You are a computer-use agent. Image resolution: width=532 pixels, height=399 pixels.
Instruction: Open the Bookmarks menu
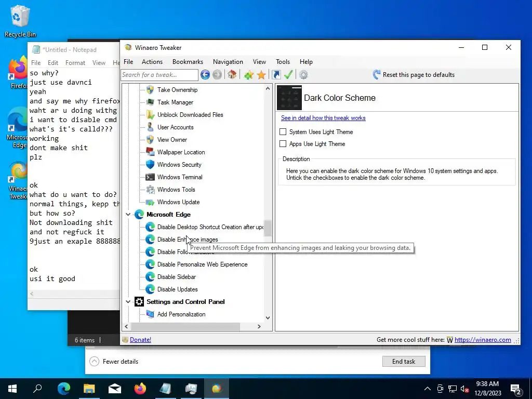pos(188,62)
